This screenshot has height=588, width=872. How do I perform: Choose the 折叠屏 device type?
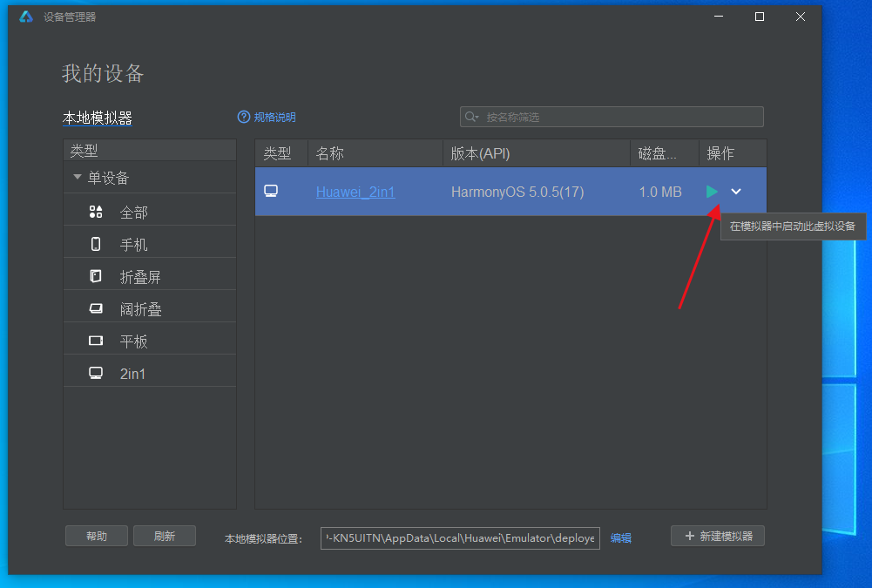tap(139, 277)
